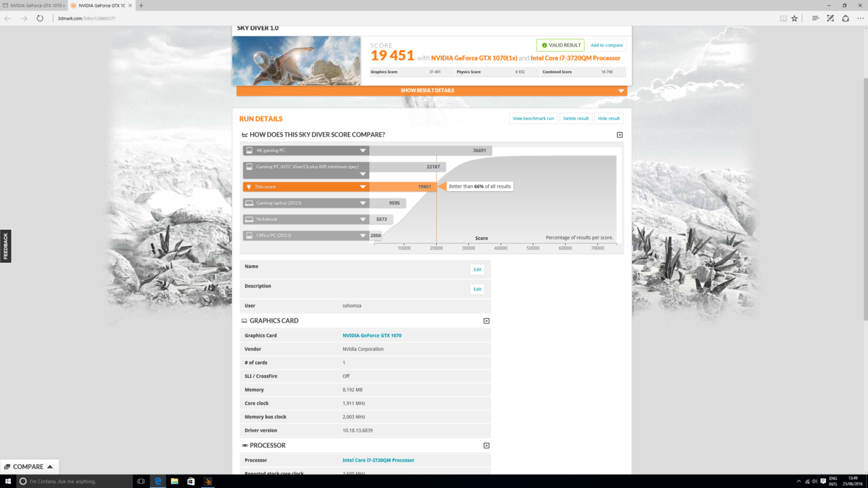Click Add to compare button
This screenshot has height=488, width=868.
click(606, 45)
